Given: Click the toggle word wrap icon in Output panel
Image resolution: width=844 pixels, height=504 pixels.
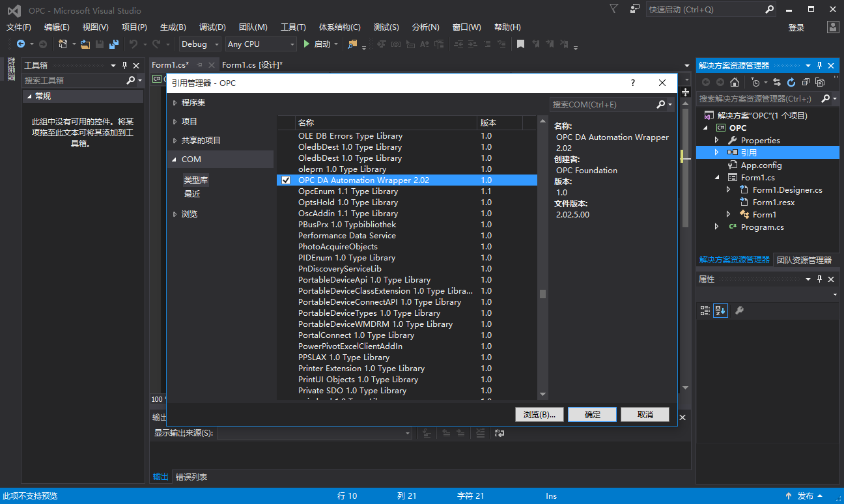Looking at the screenshot, I should point(499,433).
